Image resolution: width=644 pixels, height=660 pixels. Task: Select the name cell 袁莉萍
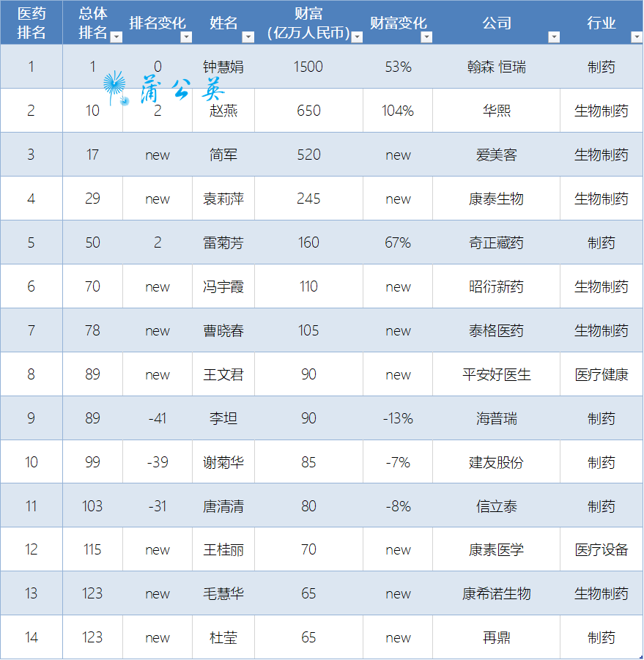pos(223,199)
